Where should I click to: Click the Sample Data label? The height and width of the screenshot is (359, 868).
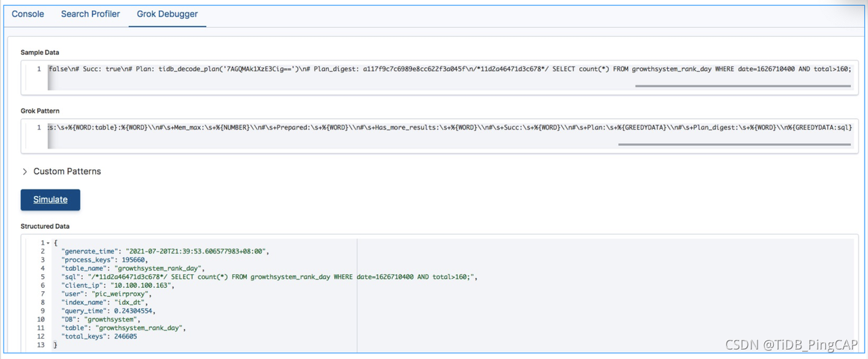[x=40, y=52]
